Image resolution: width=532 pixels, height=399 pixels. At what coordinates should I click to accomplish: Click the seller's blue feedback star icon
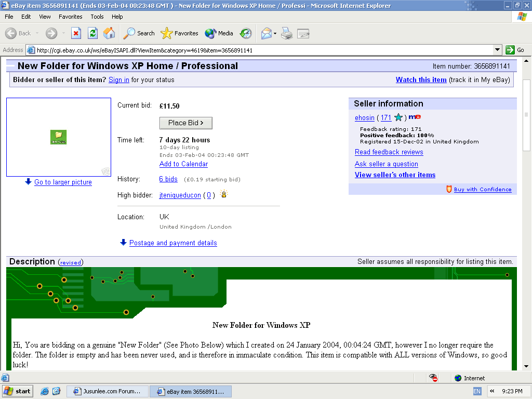coord(398,117)
